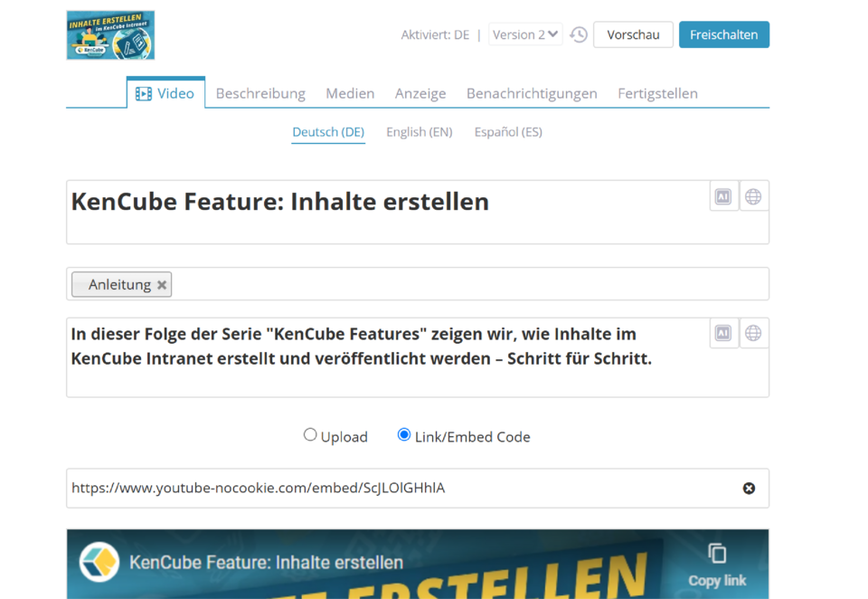
Task: Select the Deutsch (DE) language tab
Action: (328, 132)
